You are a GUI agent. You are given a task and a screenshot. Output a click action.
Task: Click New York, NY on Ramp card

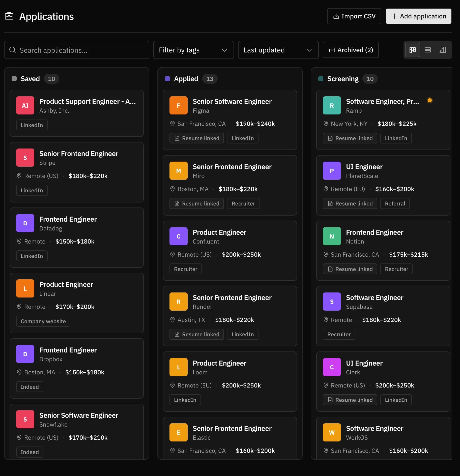point(349,124)
